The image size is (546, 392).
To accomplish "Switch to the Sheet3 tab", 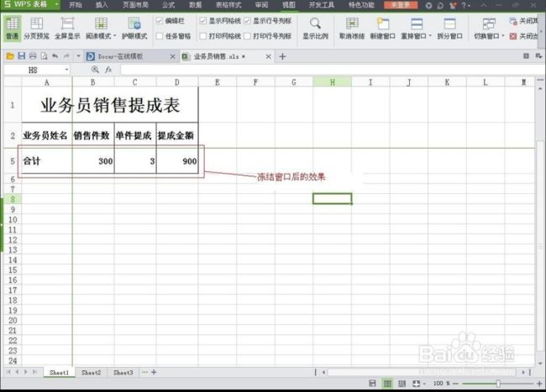I will tap(123, 372).
